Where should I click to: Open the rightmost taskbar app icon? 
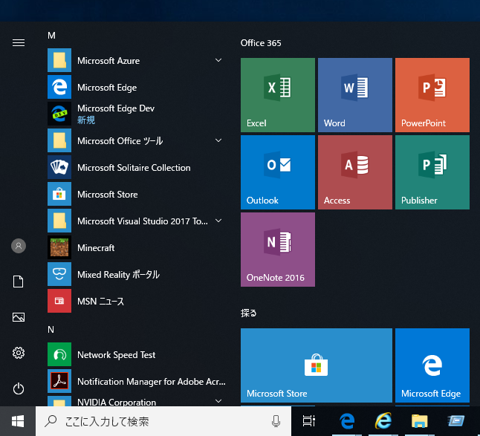[456, 421]
